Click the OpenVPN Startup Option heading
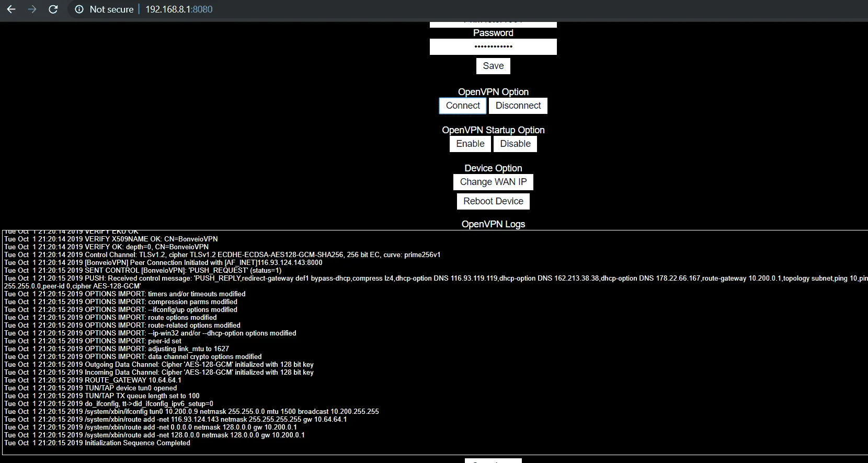The height and width of the screenshot is (463, 868). click(x=493, y=130)
